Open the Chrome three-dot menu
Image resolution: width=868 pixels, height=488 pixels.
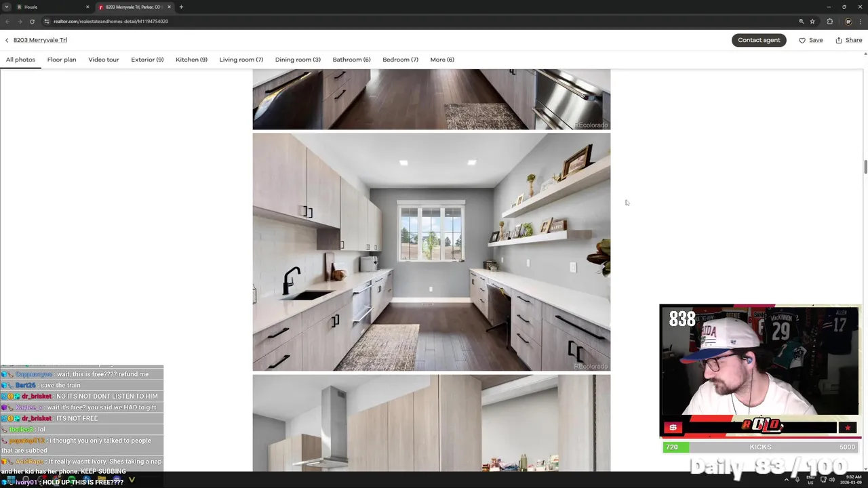point(861,21)
